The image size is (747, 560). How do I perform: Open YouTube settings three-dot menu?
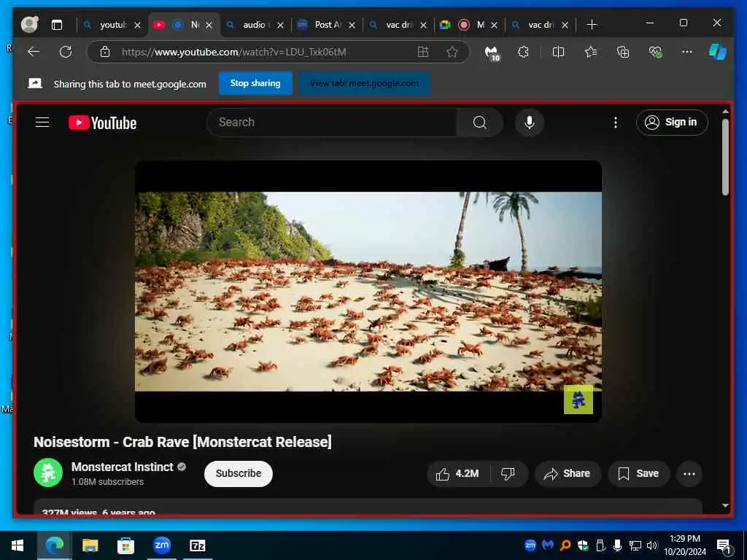[616, 122]
